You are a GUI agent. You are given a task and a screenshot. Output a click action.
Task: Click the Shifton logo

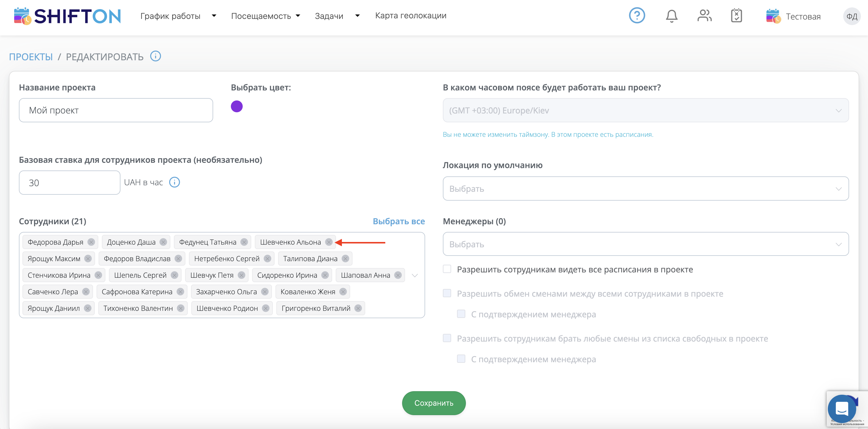tap(67, 16)
